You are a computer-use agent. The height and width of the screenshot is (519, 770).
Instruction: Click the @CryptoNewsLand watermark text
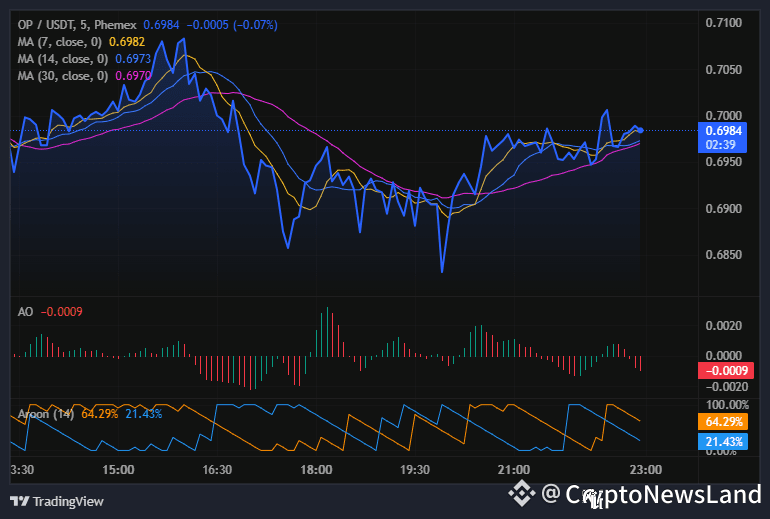(651, 494)
